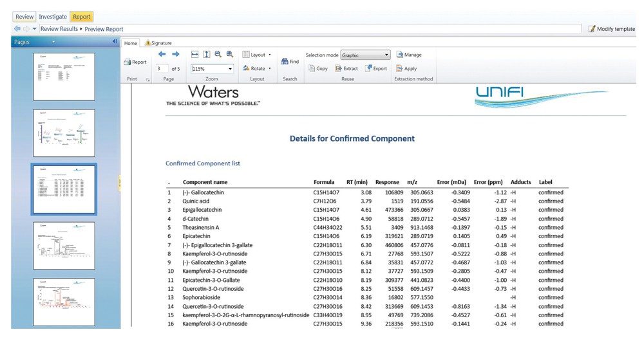
Task: Open the navigation history dropdown arrow
Action: click(34, 29)
